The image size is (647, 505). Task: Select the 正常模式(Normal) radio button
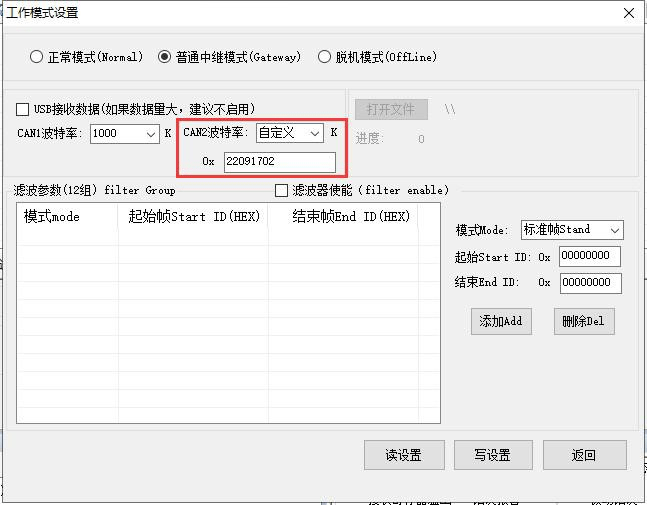point(37,57)
